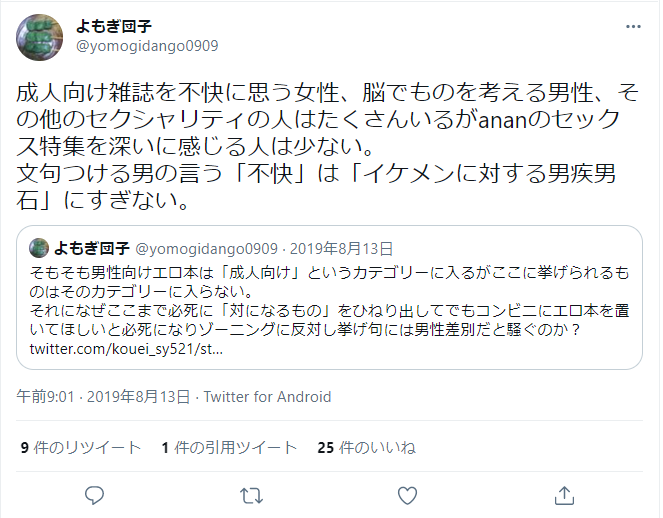The image size is (663, 518).
Task: Click the share upload icon
Action: point(564,496)
